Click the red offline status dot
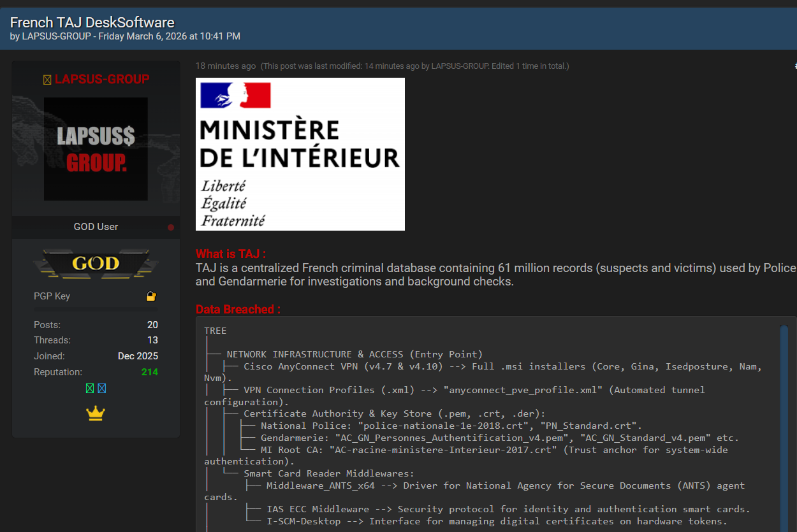This screenshot has width=797, height=532. [x=171, y=227]
